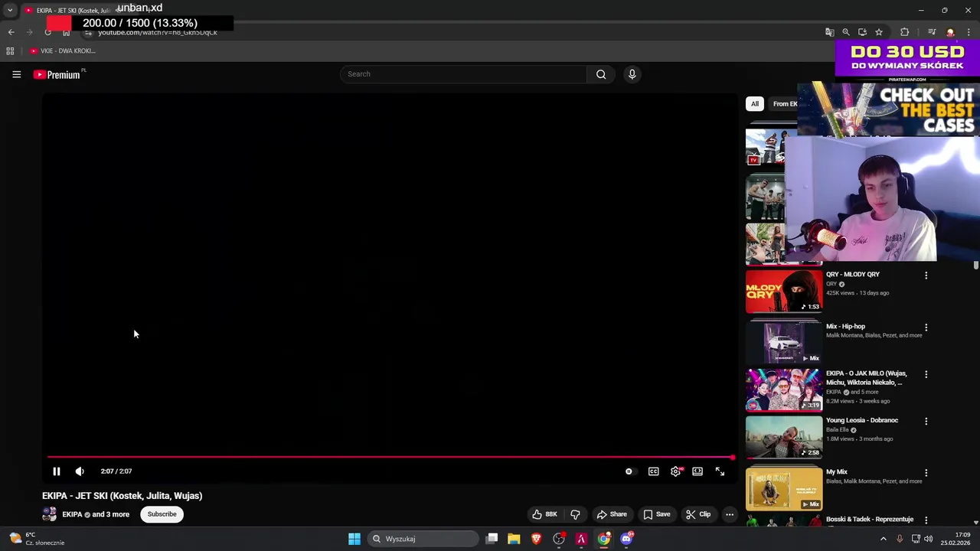Switch to theater mode view

pyautogui.click(x=697, y=471)
